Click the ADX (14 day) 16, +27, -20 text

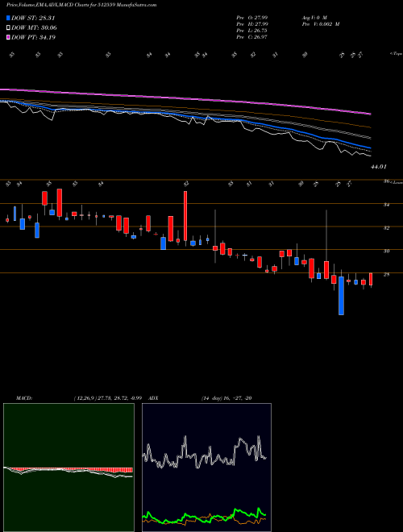226,397
